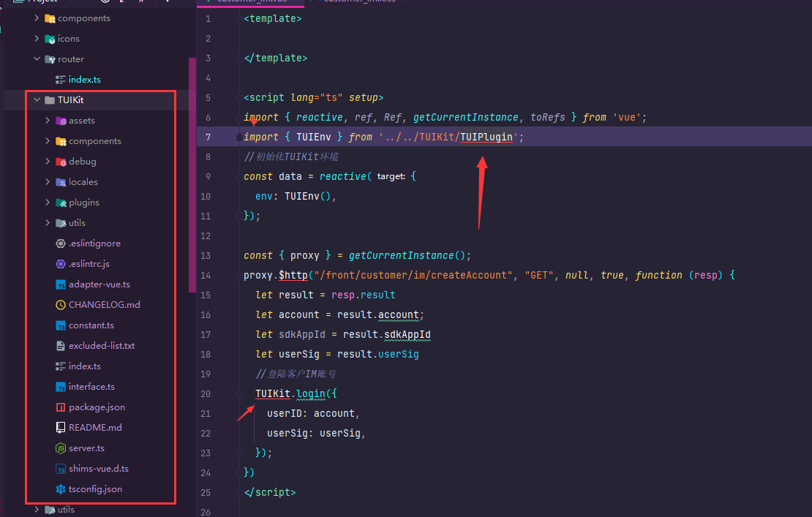The height and width of the screenshot is (517, 812).
Task: Click the "/front/customer/im/createAccount" URL string
Action: [413, 276]
